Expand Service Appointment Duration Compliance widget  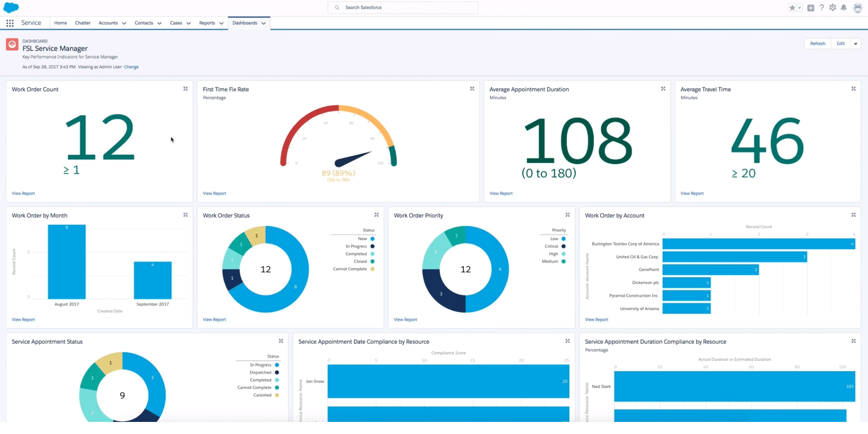point(854,341)
